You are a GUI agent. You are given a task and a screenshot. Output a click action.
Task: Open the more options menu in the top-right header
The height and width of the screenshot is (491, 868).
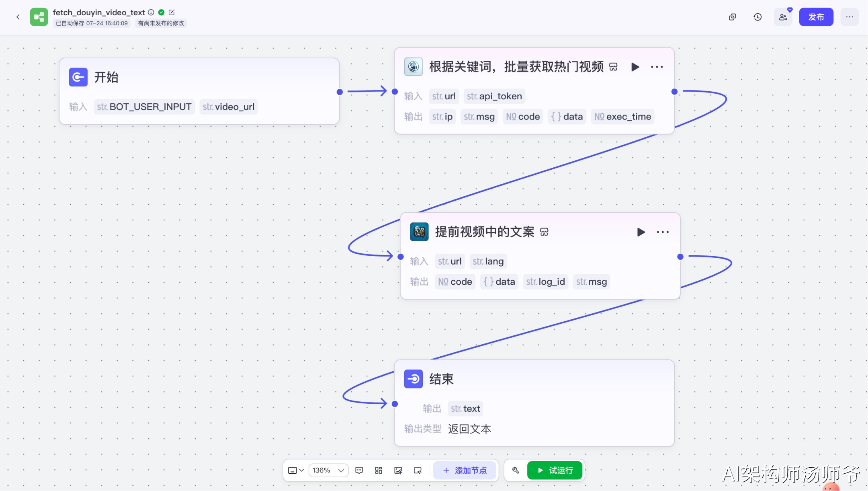(x=850, y=17)
